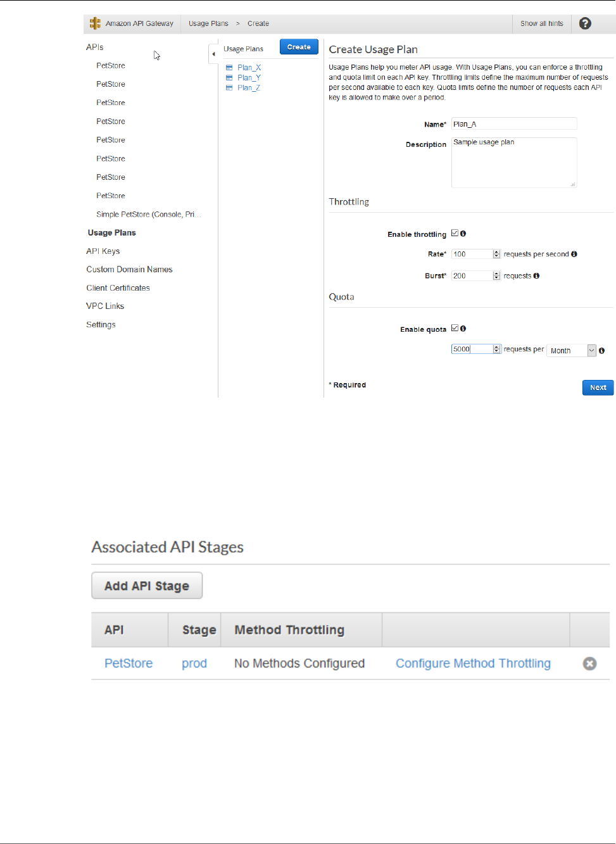Open the help question mark icon
The image size is (616, 844).
tap(585, 23)
